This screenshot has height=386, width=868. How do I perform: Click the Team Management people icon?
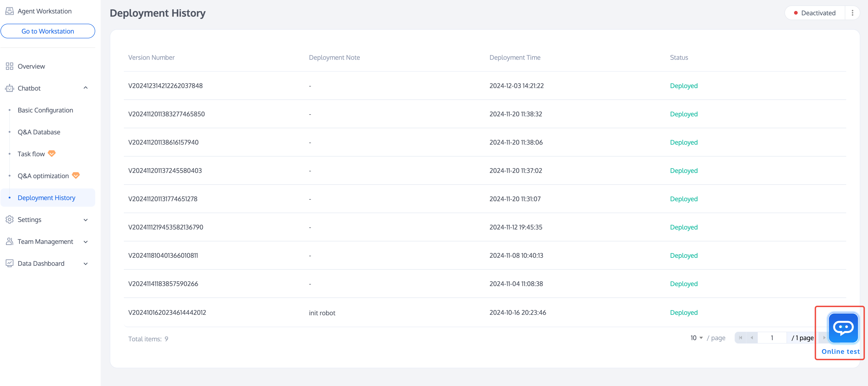9,242
